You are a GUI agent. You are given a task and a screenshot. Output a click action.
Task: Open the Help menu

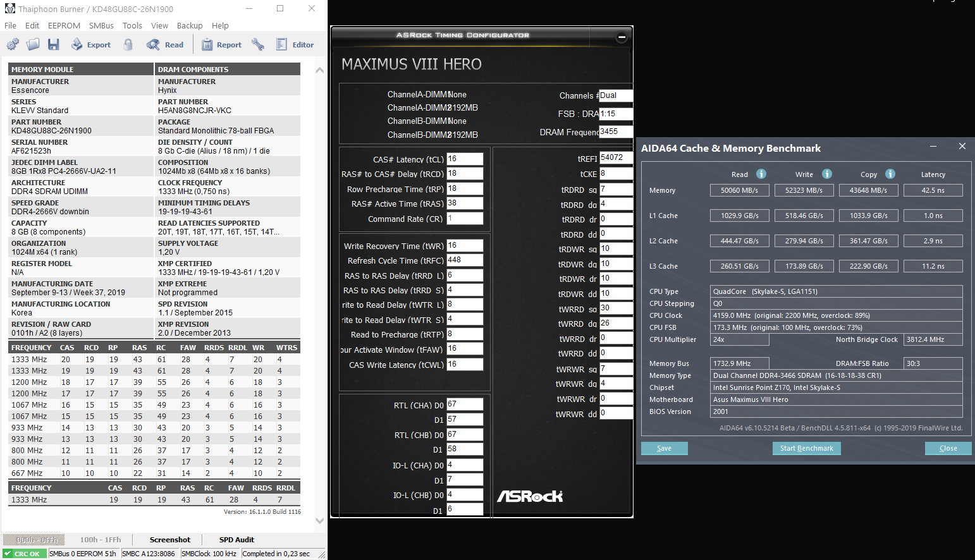tap(220, 25)
